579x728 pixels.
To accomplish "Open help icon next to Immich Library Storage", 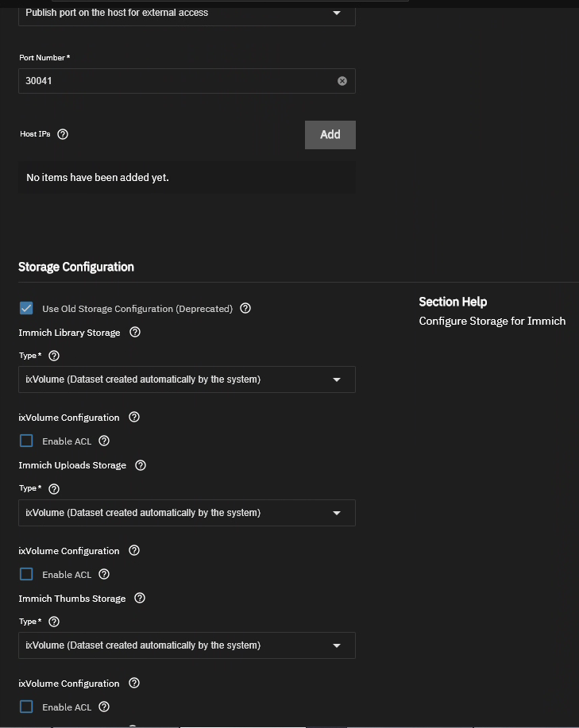I will 135,333.
